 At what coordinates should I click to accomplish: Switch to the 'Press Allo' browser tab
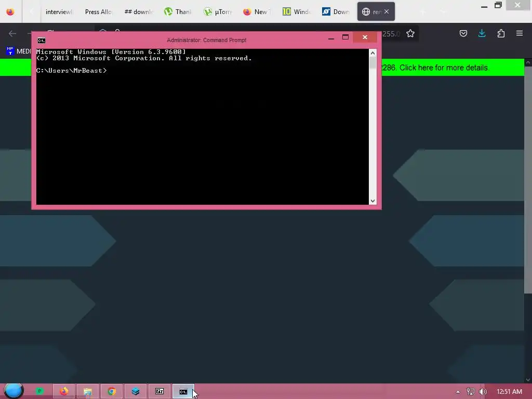click(x=98, y=12)
